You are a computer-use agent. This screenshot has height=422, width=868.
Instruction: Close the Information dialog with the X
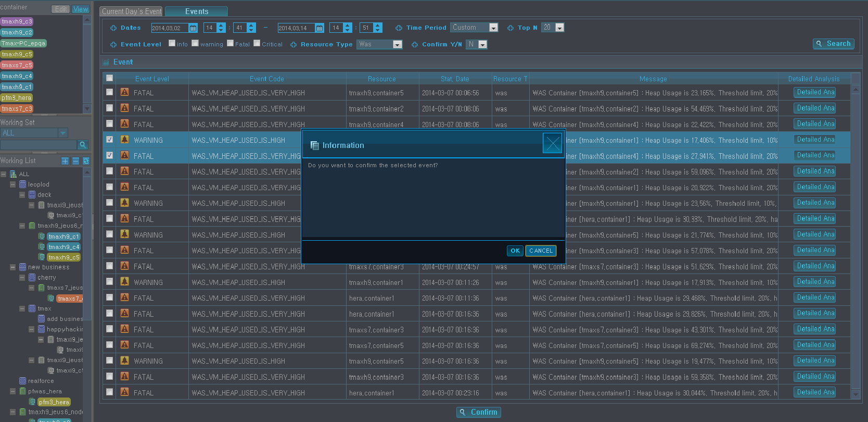(553, 143)
